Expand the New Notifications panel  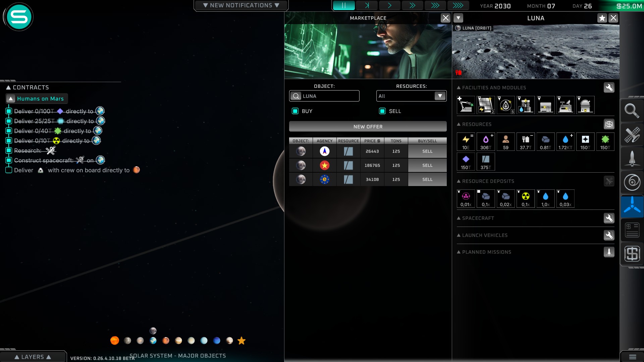[x=241, y=5]
